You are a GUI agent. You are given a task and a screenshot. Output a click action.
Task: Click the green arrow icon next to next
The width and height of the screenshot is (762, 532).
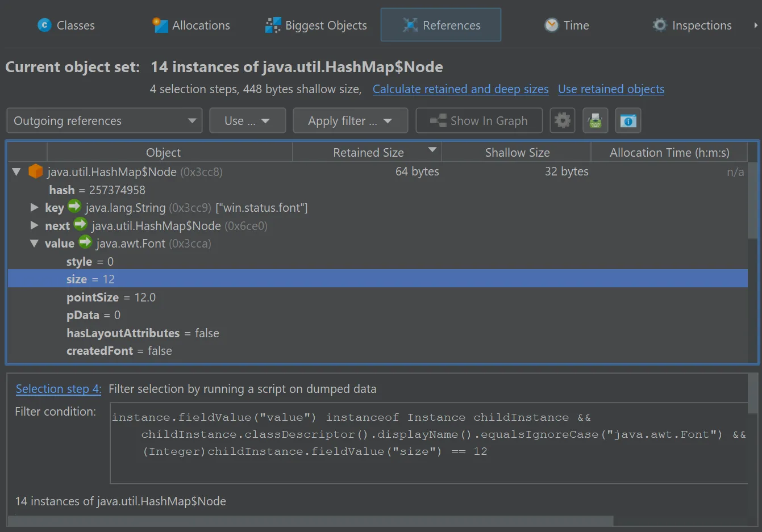[x=81, y=224]
